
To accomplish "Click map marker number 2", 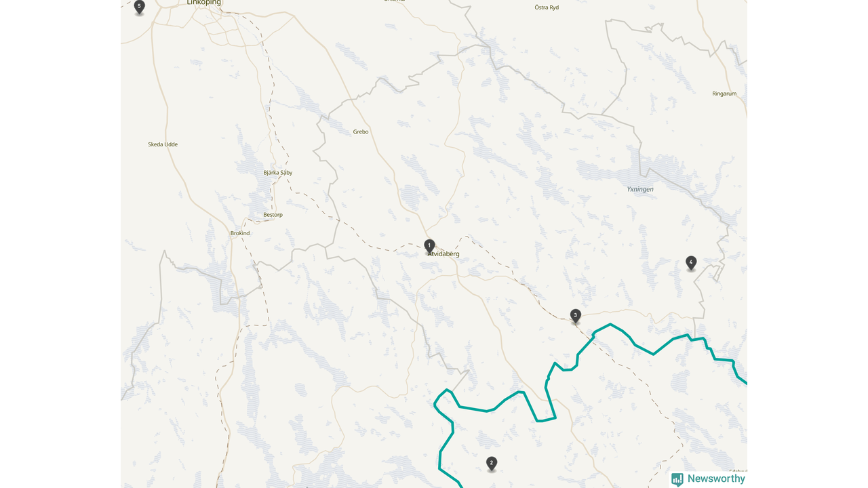I will point(492,464).
